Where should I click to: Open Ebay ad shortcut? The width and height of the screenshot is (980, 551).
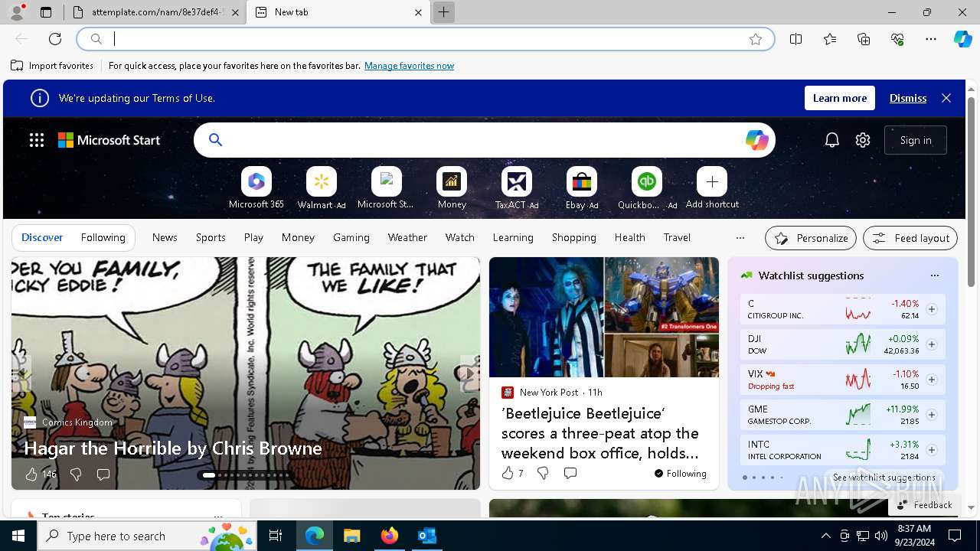coord(582,188)
